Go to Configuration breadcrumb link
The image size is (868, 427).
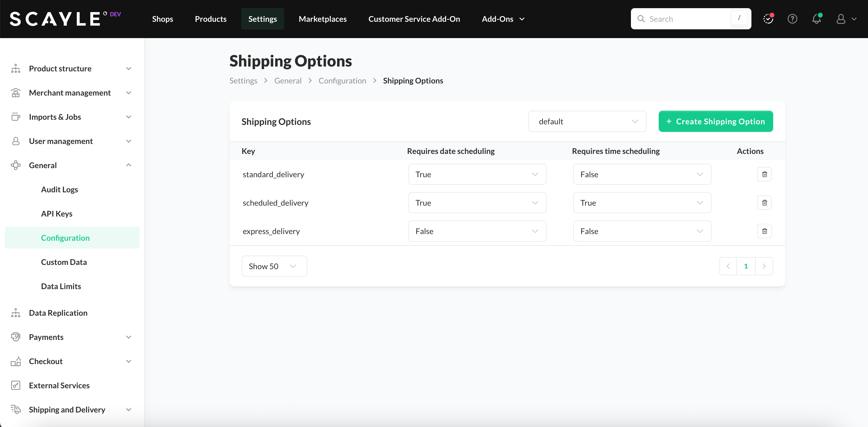coord(342,81)
